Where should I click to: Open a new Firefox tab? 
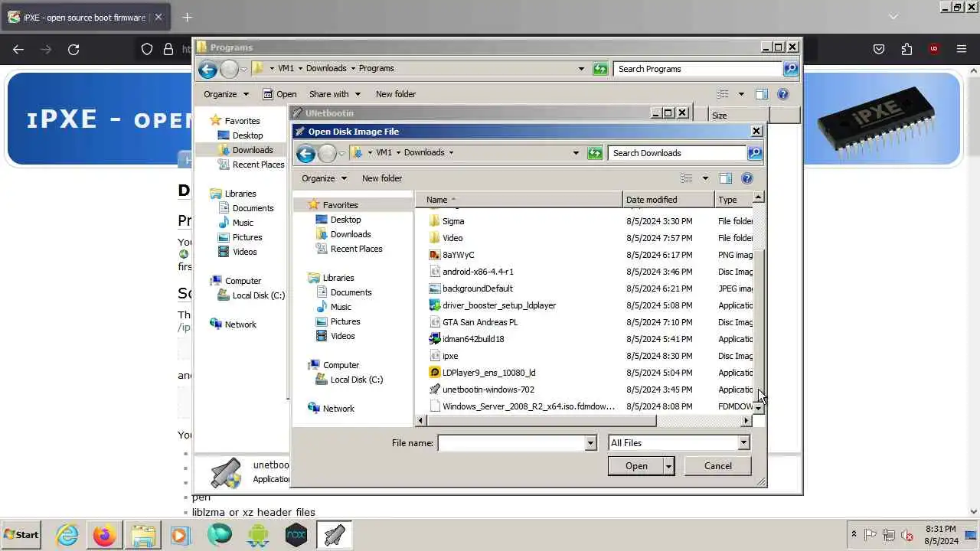click(187, 17)
